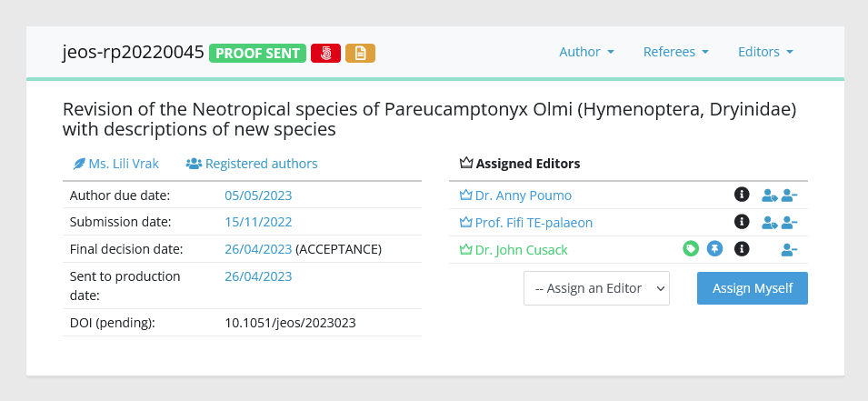Viewport: 868px width, 401px height.
Task: Expand the Referees dropdown menu
Action: coord(676,52)
